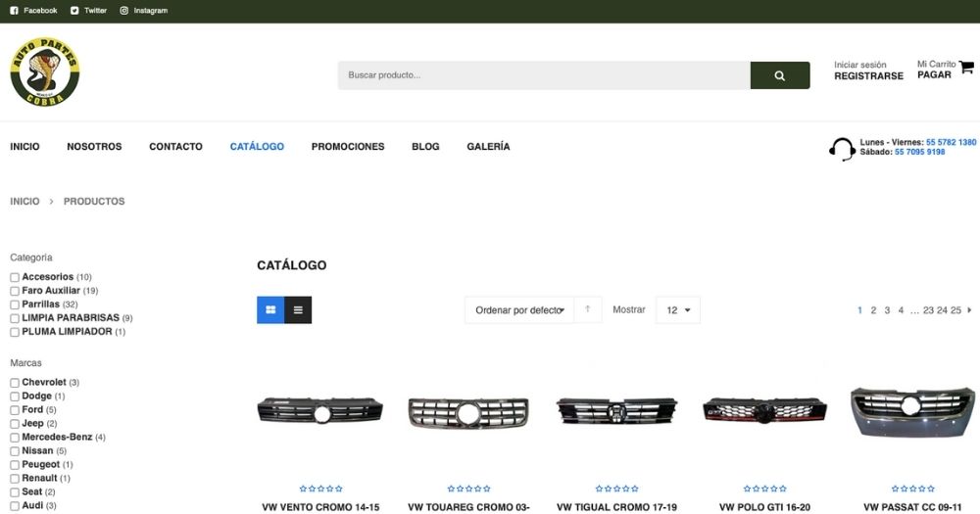The image size is (980, 514).
Task: Check the Chevrolet brand filter
Action: tap(15, 383)
